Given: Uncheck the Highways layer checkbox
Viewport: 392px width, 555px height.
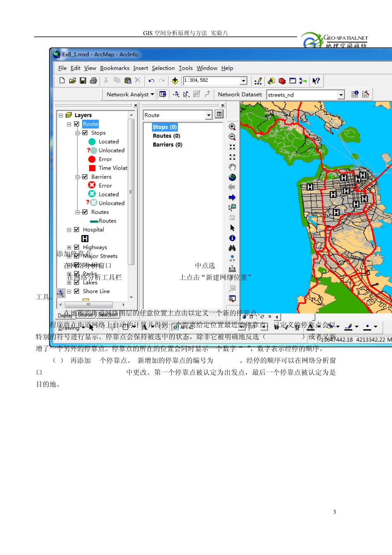Looking at the screenshot, I should point(76,247).
